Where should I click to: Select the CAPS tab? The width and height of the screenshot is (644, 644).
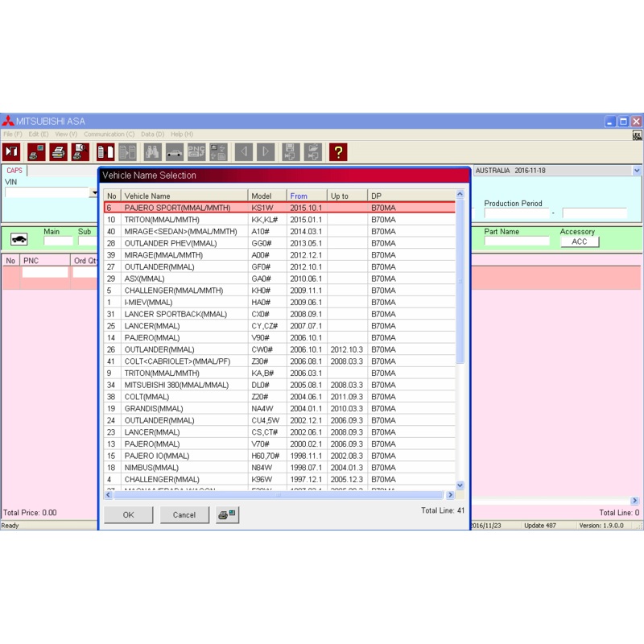pyautogui.click(x=14, y=171)
